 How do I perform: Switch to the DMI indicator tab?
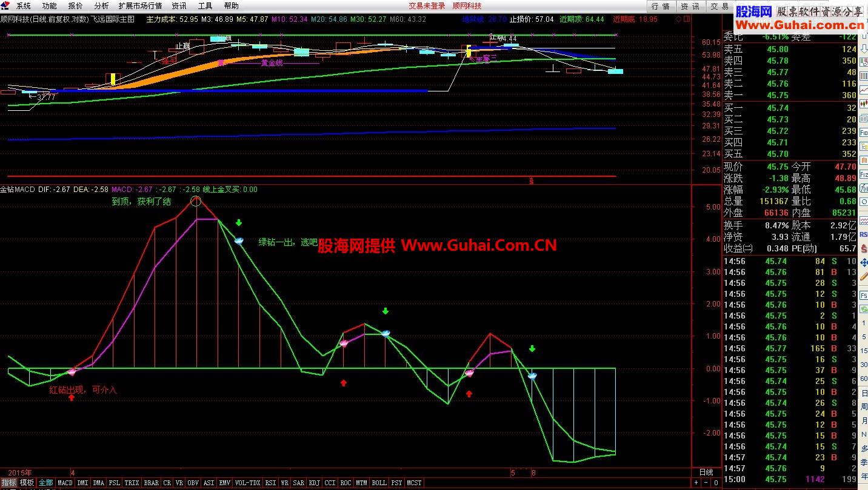click(x=82, y=483)
